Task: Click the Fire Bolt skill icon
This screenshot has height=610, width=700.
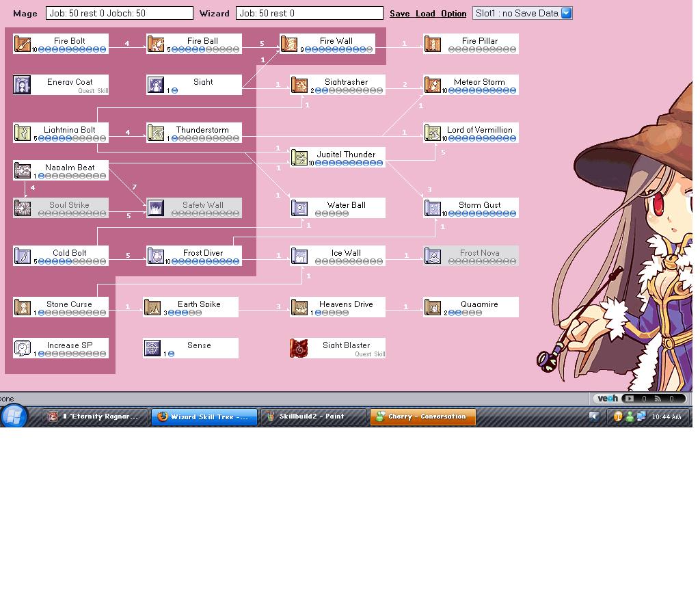Action: click(23, 44)
